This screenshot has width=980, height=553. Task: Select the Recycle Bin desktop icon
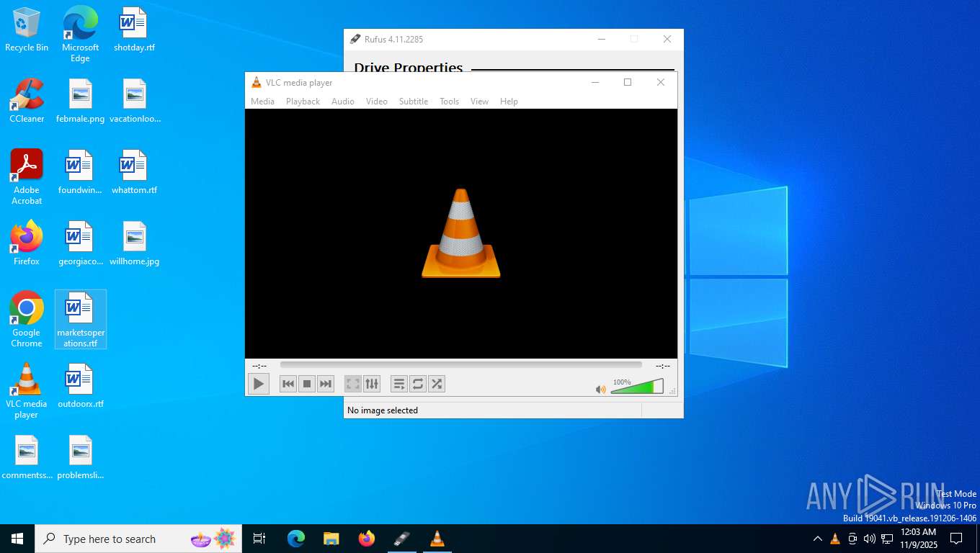tap(27, 30)
